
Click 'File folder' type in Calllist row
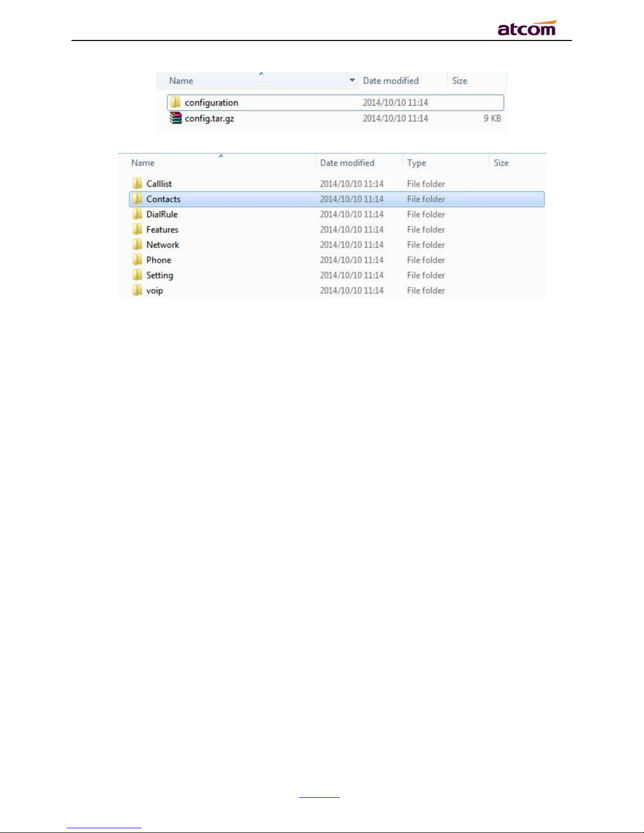tap(426, 183)
